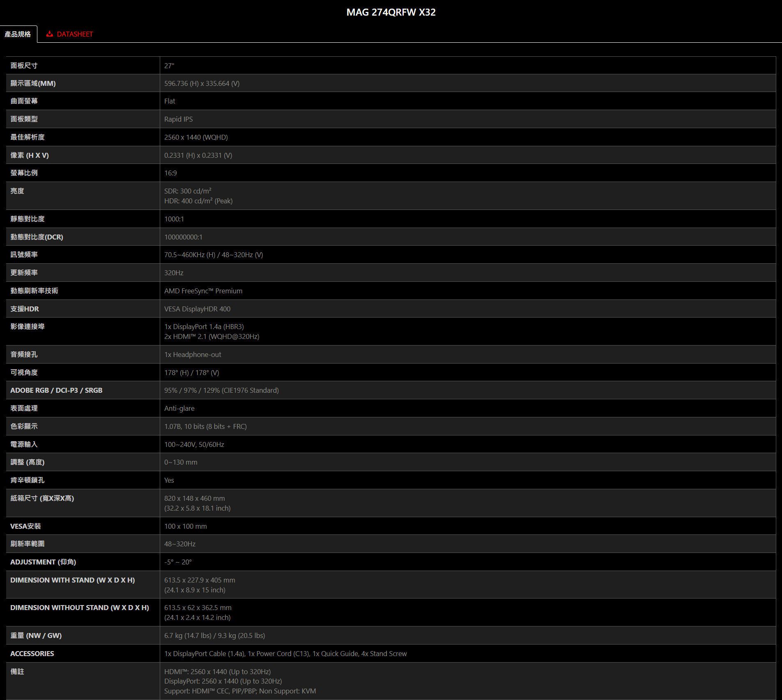
Task: Click the Anti-glare surface treatment value
Action: pos(179,408)
